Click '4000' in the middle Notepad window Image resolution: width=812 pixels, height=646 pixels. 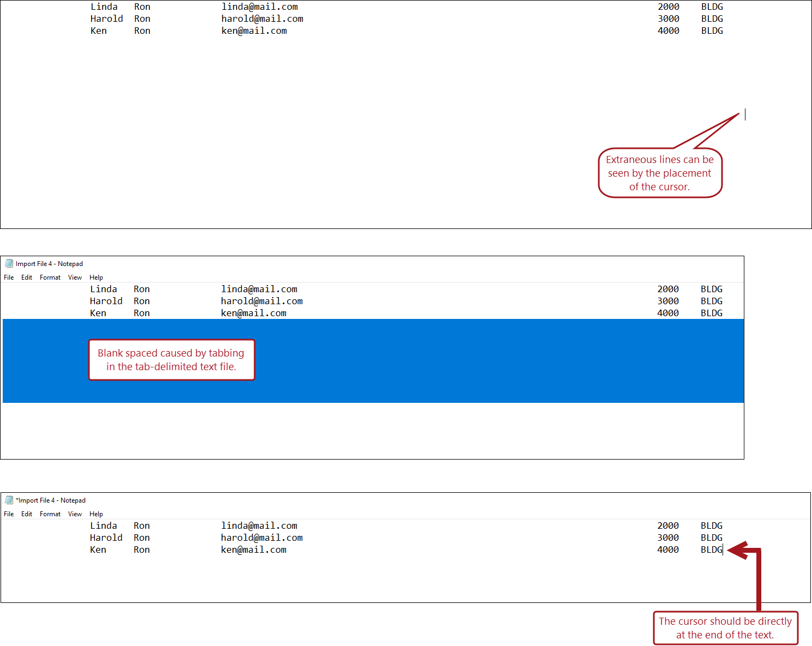pyautogui.click(x=668, y=313)
